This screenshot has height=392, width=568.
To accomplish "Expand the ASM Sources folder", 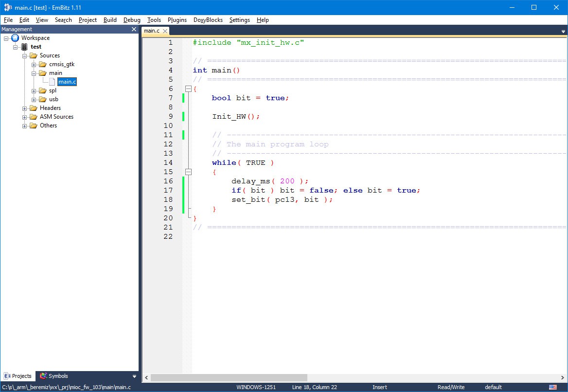I will (25, 117).
